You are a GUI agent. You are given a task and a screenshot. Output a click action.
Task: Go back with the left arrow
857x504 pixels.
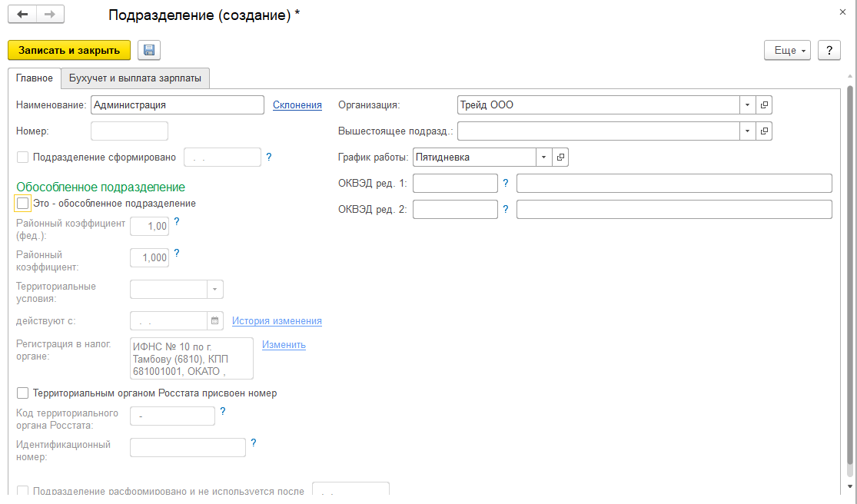pos(22,15)
